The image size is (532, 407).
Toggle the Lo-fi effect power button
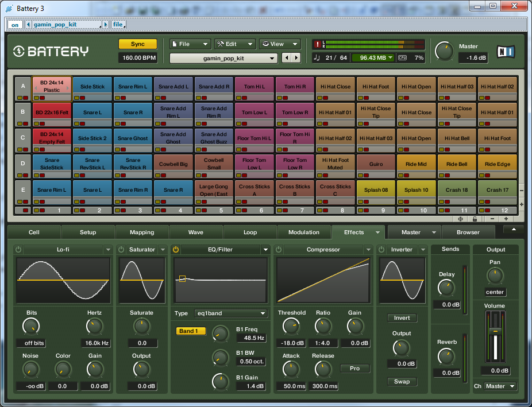18,249
